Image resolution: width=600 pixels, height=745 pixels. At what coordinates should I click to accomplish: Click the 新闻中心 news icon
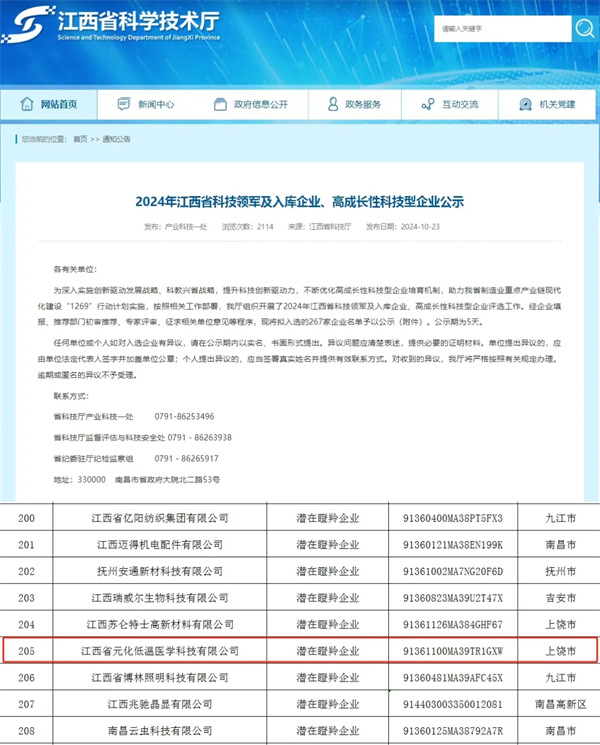[124, 104]
